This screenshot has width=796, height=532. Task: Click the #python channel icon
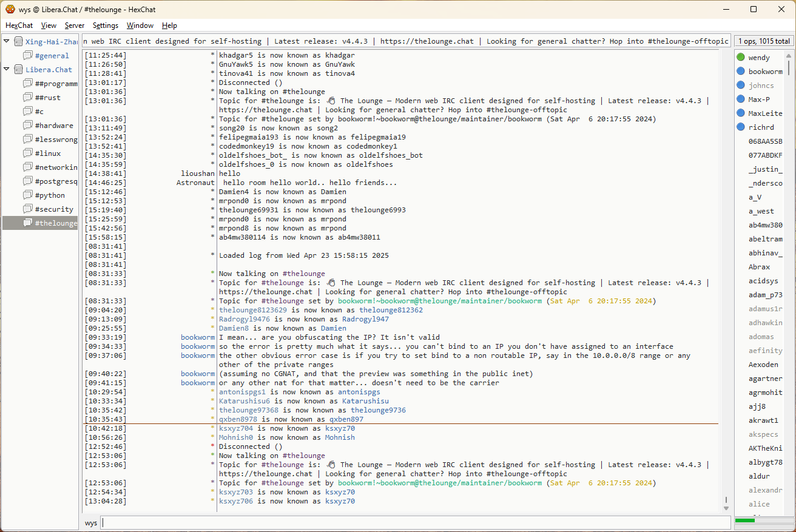point(28,195)
